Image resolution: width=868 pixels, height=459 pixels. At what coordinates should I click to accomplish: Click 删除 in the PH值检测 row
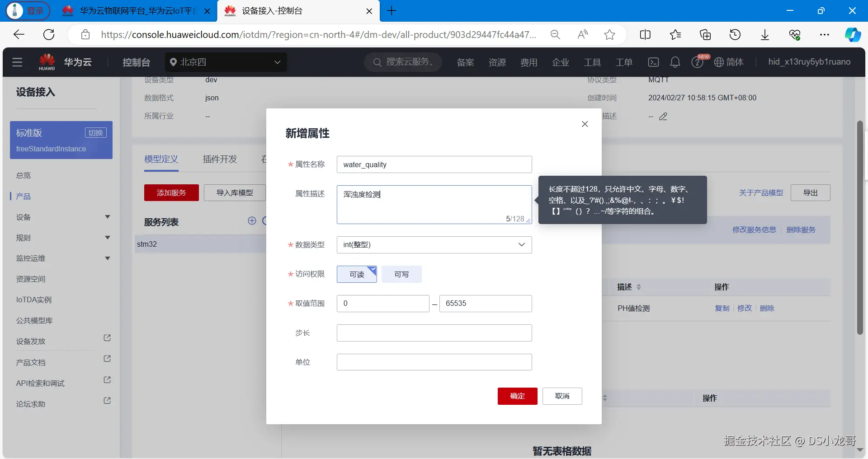[x=767, y=308]
